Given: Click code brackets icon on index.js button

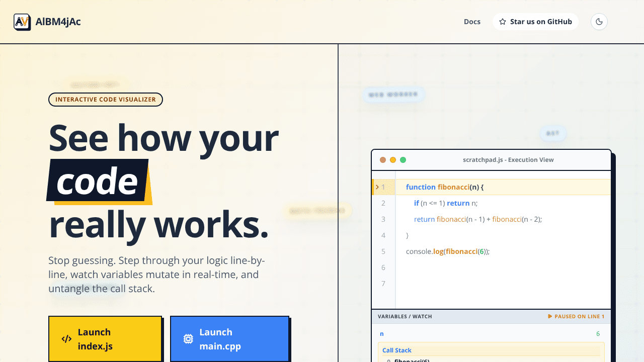Looking at the screenshot, I should click(66, 339).
